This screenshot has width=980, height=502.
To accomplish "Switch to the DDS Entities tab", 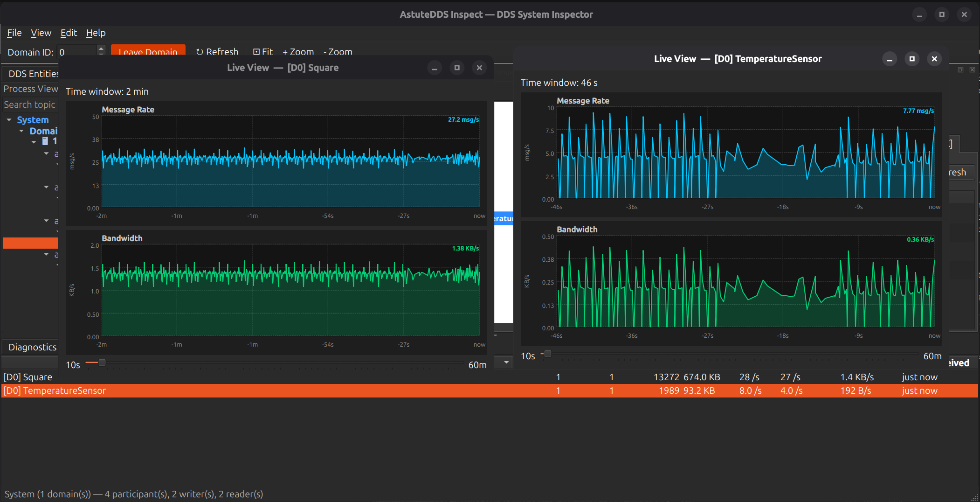I will (x=31, y=74).
